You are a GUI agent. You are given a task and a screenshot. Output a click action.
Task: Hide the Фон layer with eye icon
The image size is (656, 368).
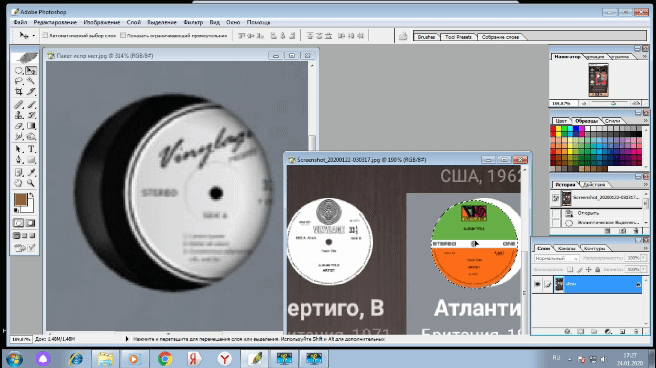(x=537, y=284)
